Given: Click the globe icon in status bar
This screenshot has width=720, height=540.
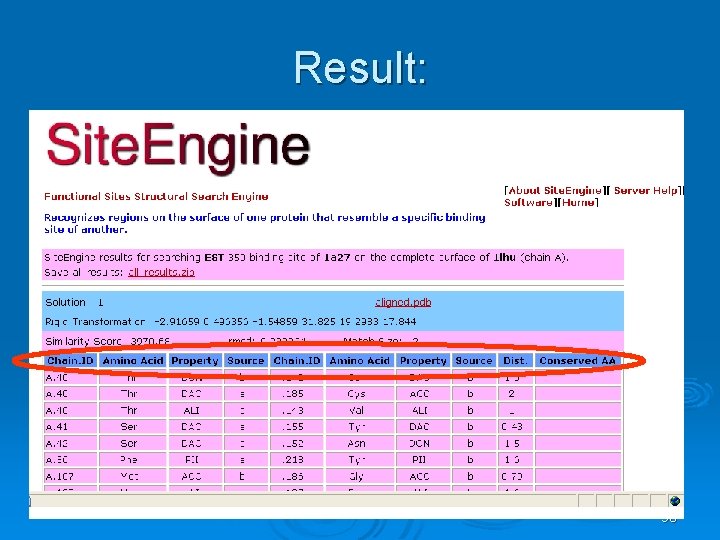Looking at the screenshot, I should click(674, 501).
